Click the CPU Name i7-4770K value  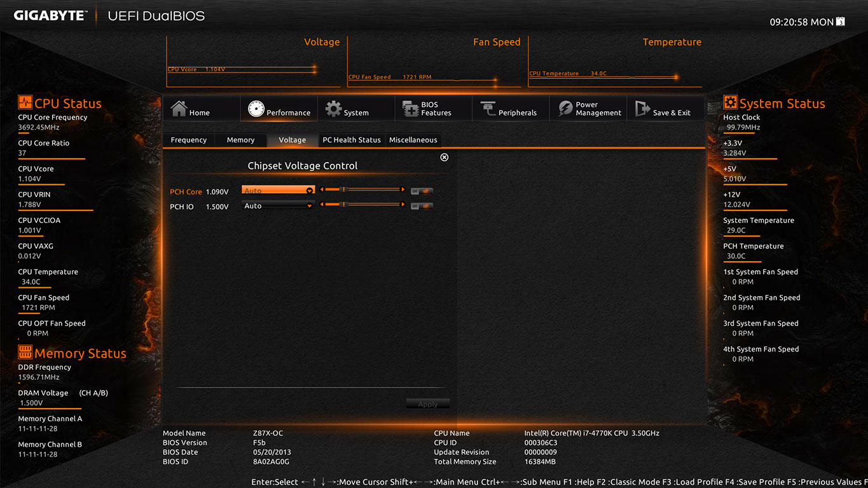(x=591, y=433)
